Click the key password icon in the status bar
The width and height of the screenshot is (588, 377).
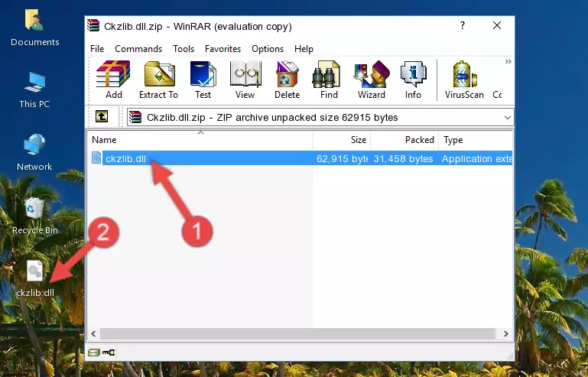point(109,353)
